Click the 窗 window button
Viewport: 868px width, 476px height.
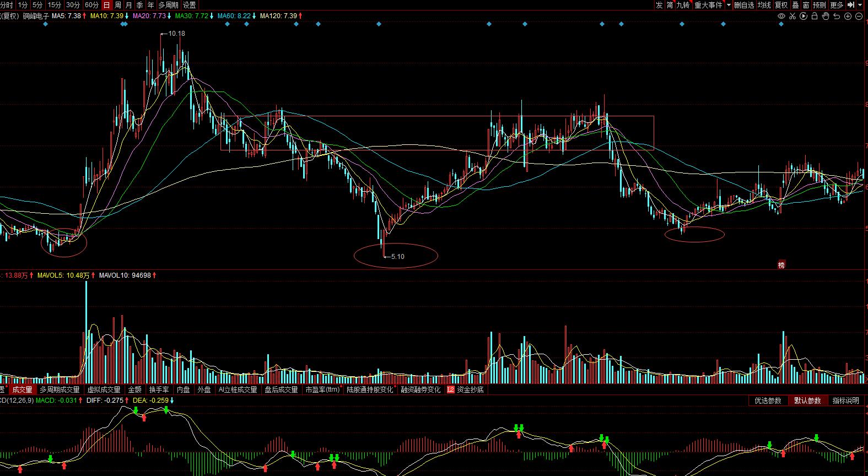(806, 5)
